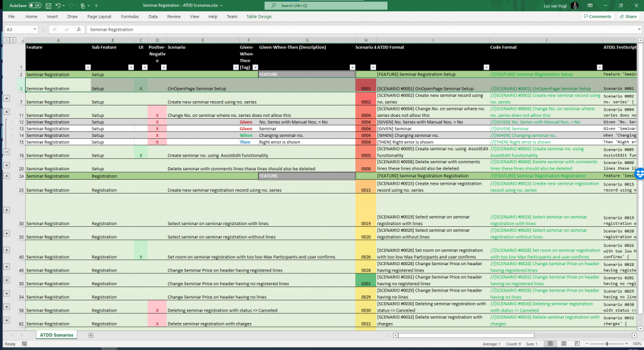The width and height of the screenshot is (644, 350).
Task: Open the Positive-Negative filter dropdown
Action: tap(164, 67)
